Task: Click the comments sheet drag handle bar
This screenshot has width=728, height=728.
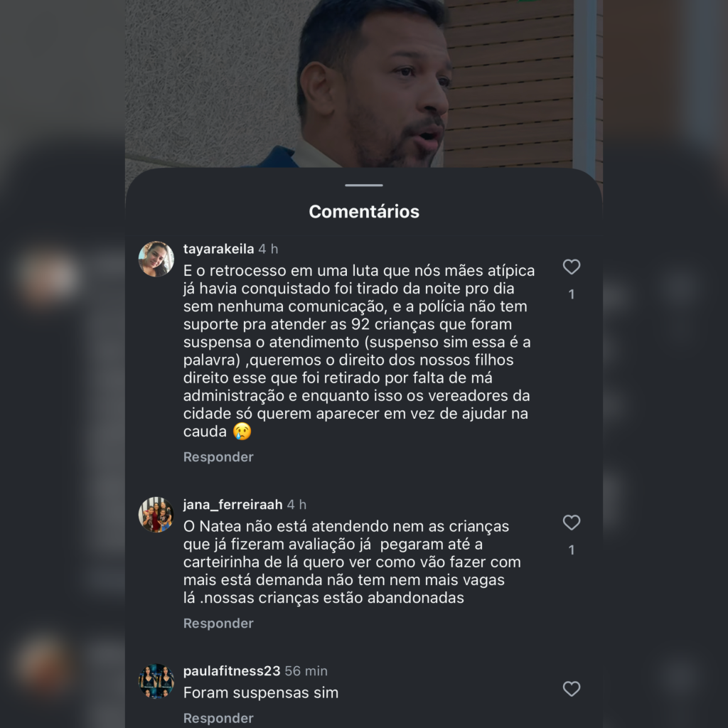Action: click(x=364, y=186)
